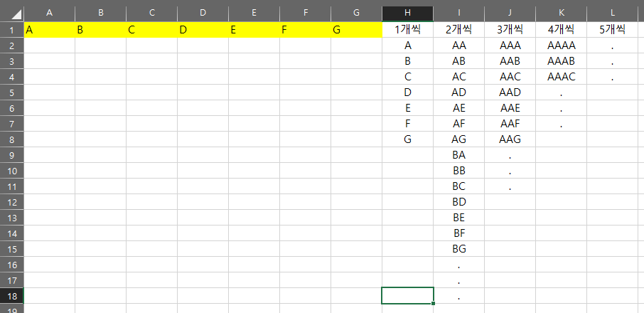
Task: Click cell with value BD
Action: click(458, 202)
